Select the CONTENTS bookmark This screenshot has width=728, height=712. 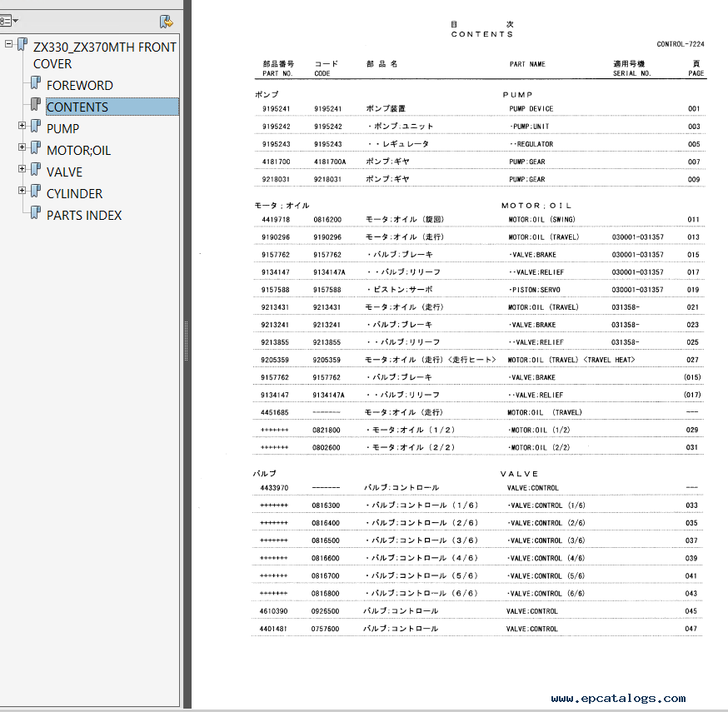[x=112, y=107]
